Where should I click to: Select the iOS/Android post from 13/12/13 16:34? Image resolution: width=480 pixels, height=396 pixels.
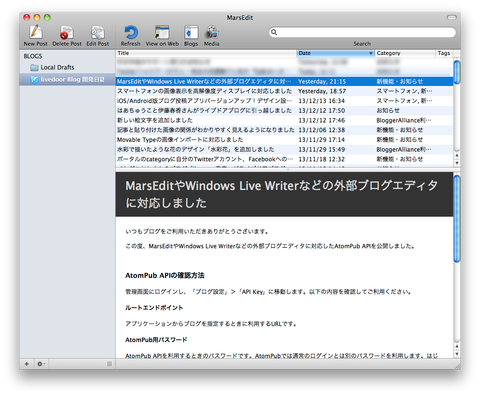pos(285,101)
